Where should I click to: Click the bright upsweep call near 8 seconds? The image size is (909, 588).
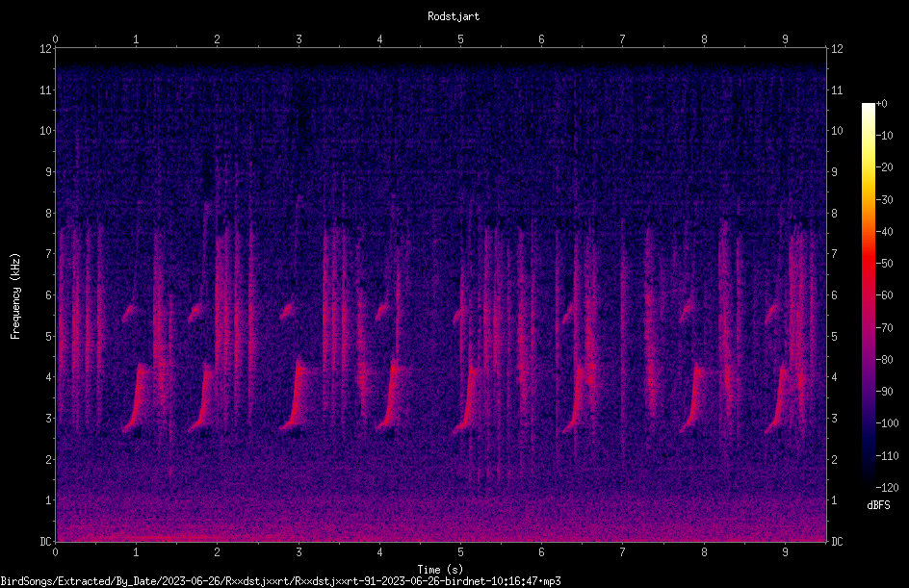692,398
